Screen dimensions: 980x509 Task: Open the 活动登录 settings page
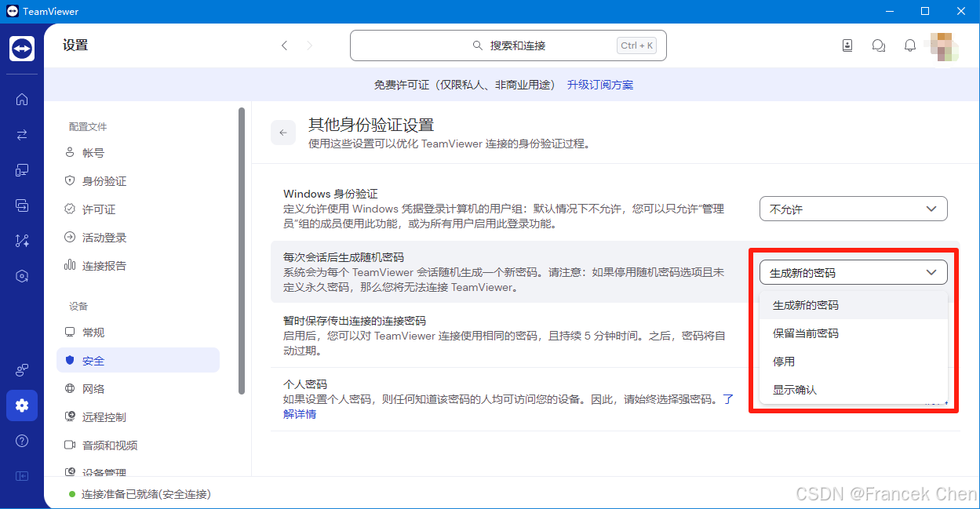[138, 238]
